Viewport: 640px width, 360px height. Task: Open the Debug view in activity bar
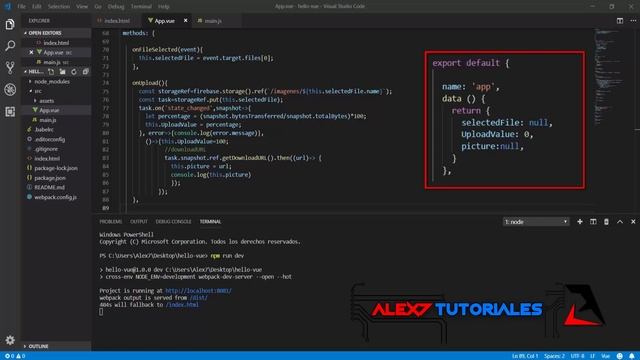(x=10, y=89)
